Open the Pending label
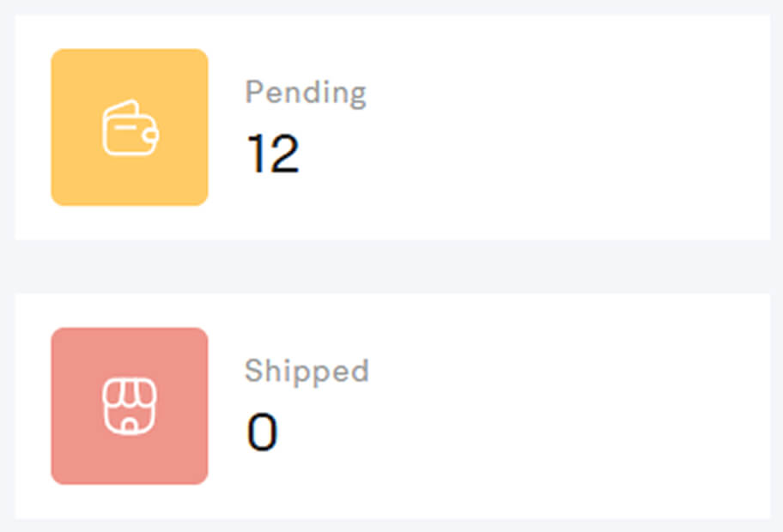Image resolution: width=783 pixels, height=532 pixels. (306, 92)
